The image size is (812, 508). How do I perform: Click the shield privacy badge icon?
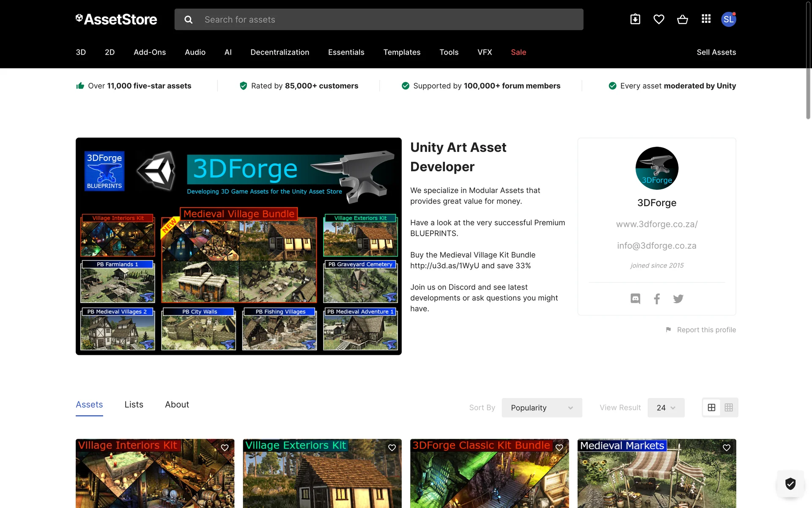[790, 483]
